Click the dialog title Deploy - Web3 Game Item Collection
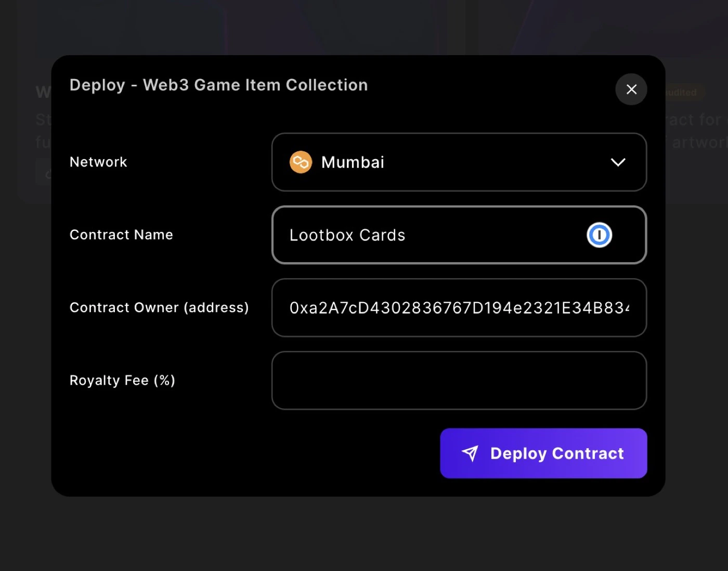This screenshot has height=571, width=728. [x=218, y=85]
